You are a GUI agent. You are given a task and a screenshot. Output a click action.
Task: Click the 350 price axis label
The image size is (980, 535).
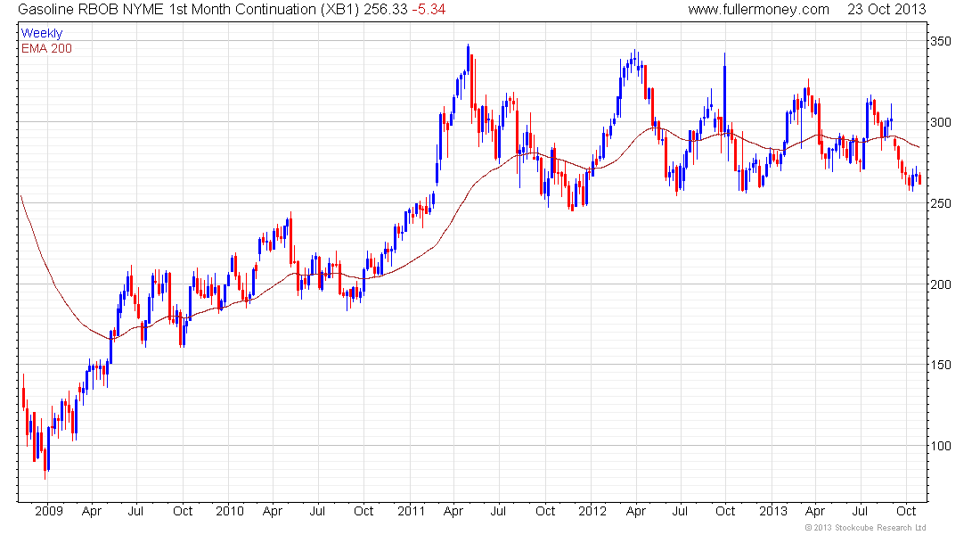click(942, 41)
